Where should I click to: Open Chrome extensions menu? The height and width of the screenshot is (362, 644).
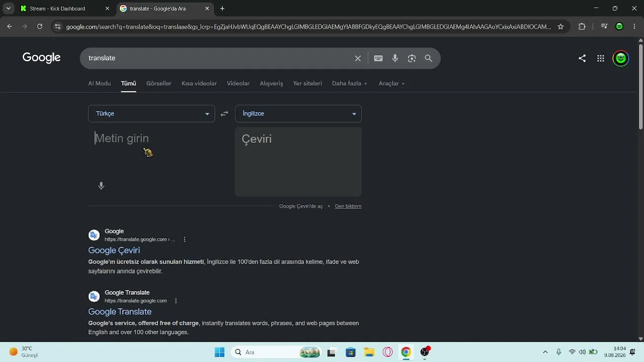click(x=582, y=27)
